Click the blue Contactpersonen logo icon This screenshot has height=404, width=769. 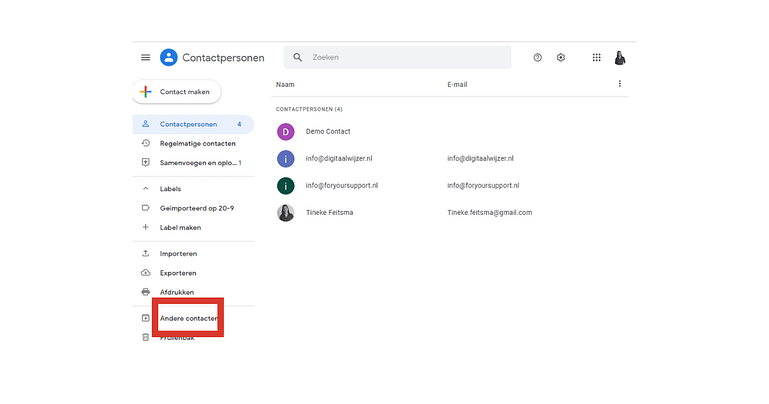(x=169, y=58)
